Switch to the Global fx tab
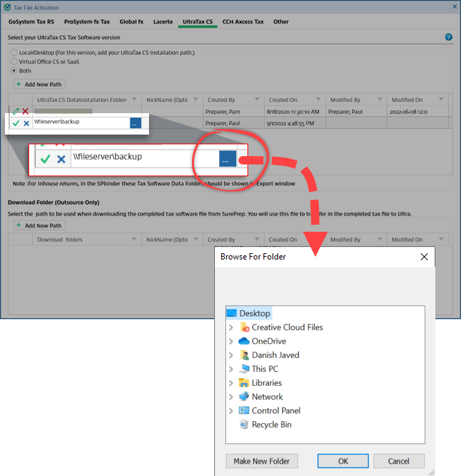 [x=131, y=22]
